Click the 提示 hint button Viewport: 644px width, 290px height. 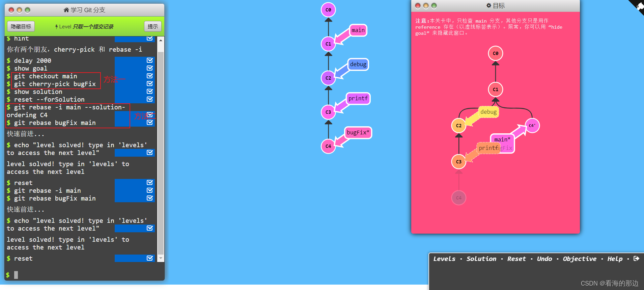coord(153,26)
